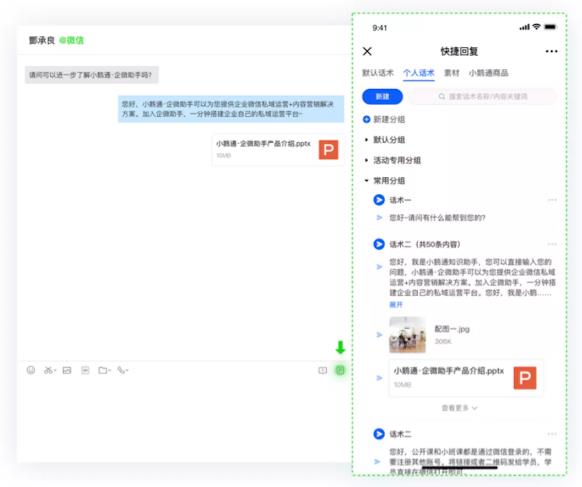Click the blue 新建 button
The image size is (582, 487).
click(x=382, y=97)
